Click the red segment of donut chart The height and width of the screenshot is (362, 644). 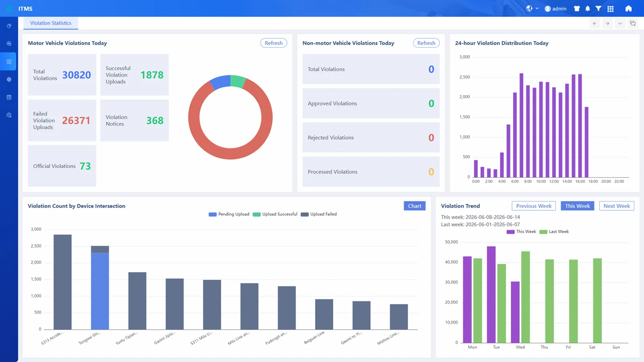click(x=230, y=153)
